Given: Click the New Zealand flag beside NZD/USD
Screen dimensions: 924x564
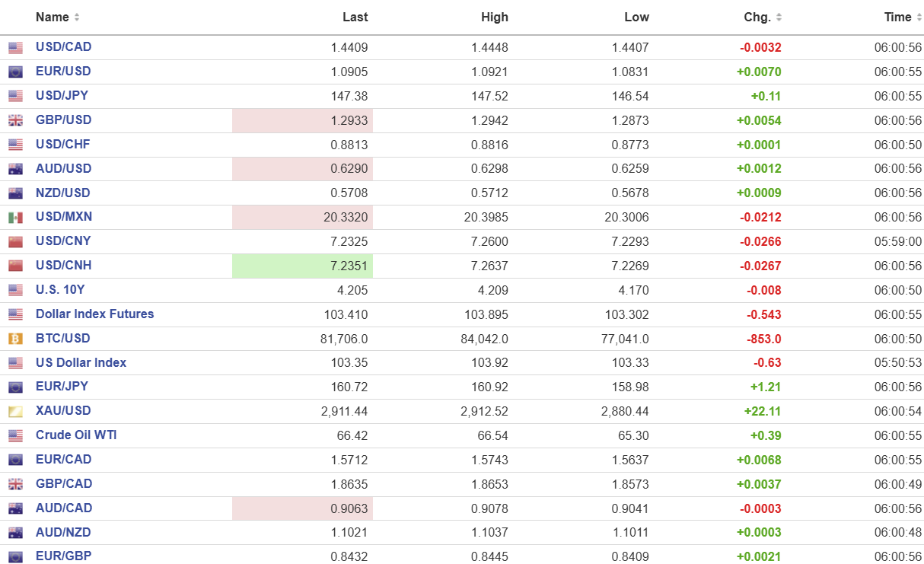Looking at the screenshot, I should [x=15, y=193].
